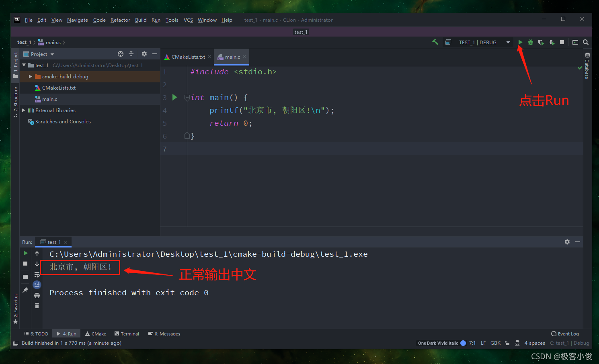Select main.c in the project tree
The height and width of the screenshot is (364, 599).
click(x=49, y=99)
